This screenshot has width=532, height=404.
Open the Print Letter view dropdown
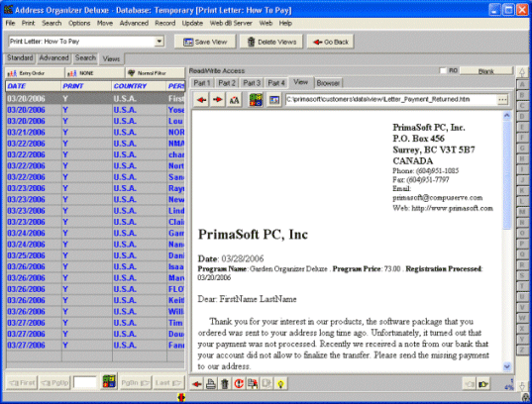click(159, 42)
